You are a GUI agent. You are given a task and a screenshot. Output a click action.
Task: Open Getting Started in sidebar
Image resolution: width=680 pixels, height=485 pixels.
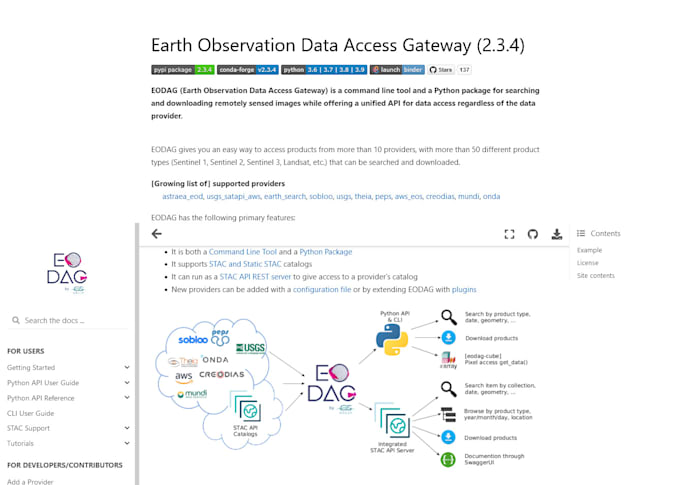click(31, 367)
